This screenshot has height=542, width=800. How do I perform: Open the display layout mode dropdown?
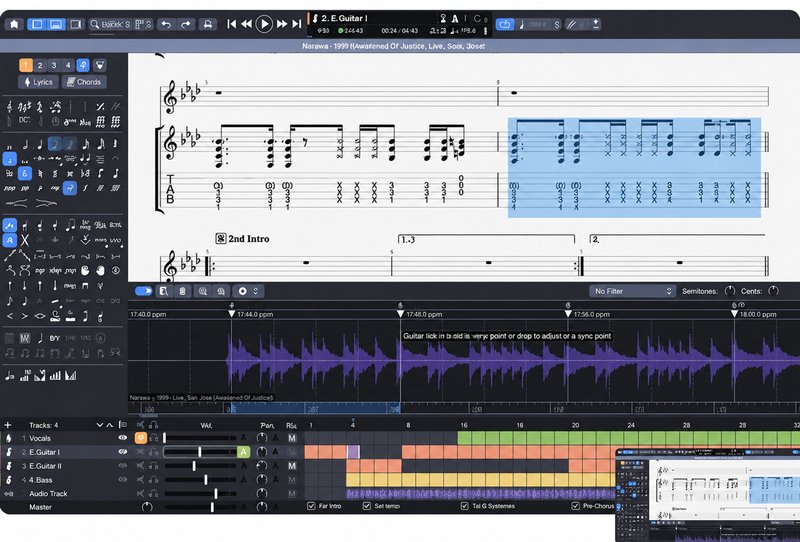[143, 24]
